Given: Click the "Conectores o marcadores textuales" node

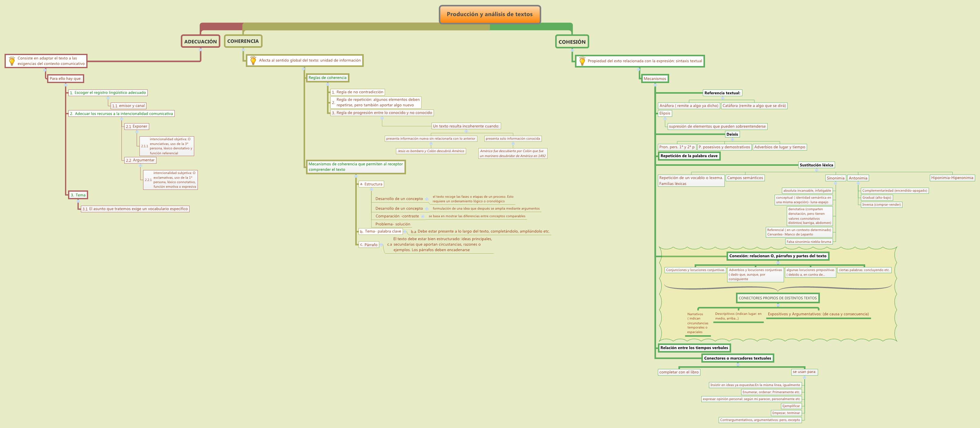Looking at the screenshot, I should point(738,358).
